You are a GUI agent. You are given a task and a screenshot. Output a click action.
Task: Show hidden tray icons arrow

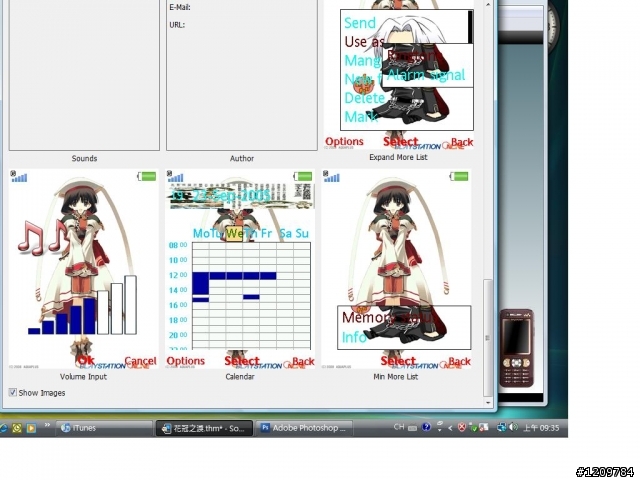pyautogui.click(x=450, y=428)
